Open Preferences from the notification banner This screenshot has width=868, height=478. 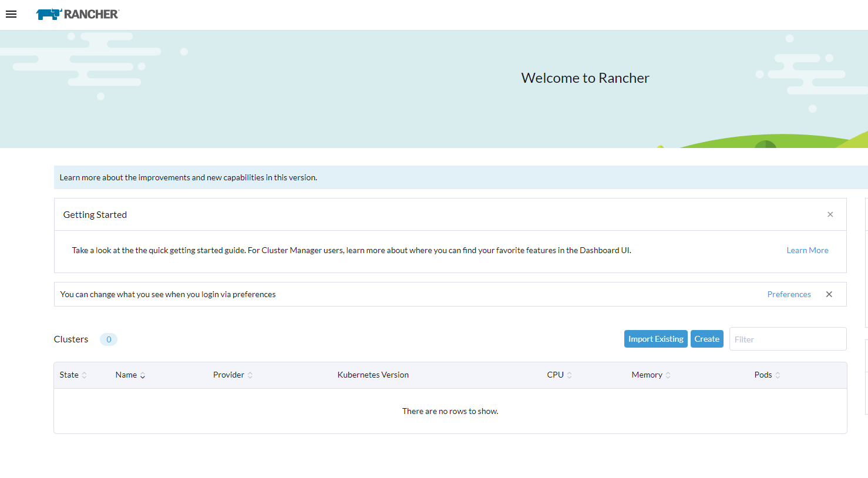(x=789, y=294)
